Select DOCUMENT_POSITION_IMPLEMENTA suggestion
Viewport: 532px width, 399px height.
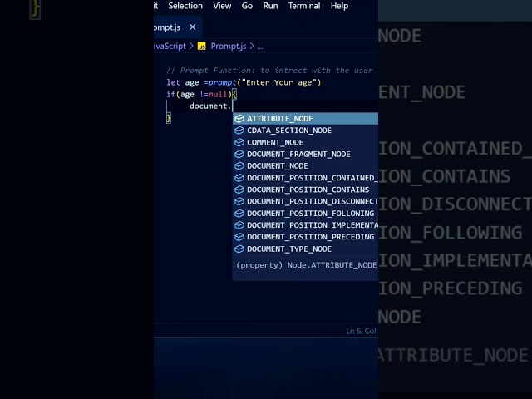305,225
